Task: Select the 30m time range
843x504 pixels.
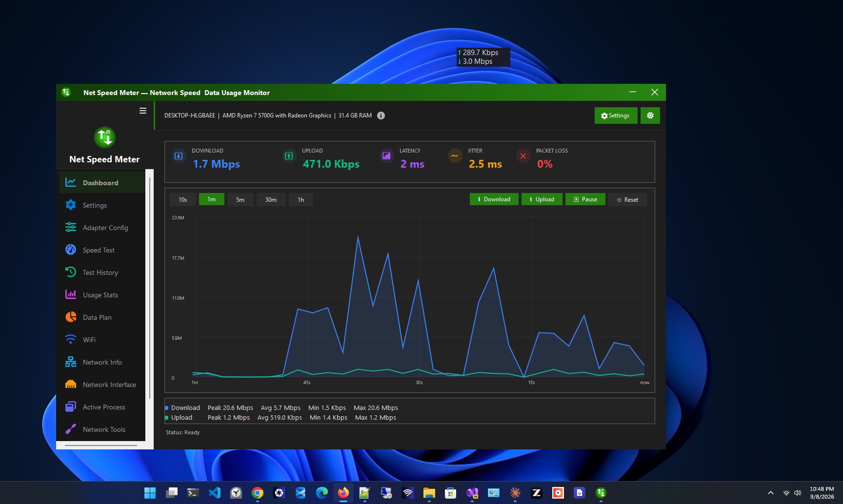Action: [x=271, y=199]
